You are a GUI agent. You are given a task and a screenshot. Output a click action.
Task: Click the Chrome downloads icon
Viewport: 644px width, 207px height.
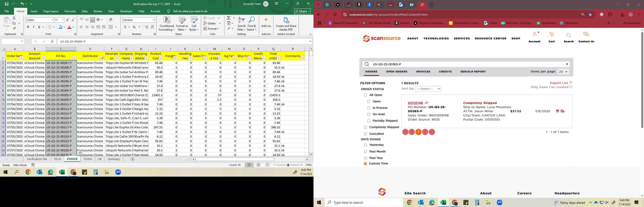tap(622, 14)
